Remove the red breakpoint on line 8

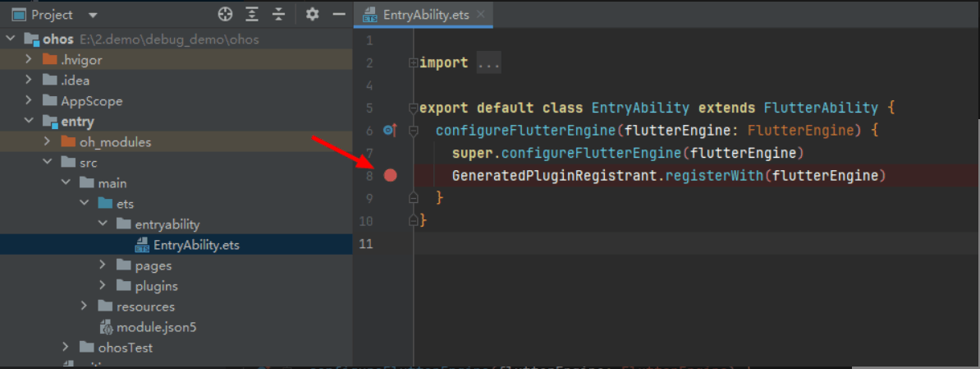click(x=391, y=176)
